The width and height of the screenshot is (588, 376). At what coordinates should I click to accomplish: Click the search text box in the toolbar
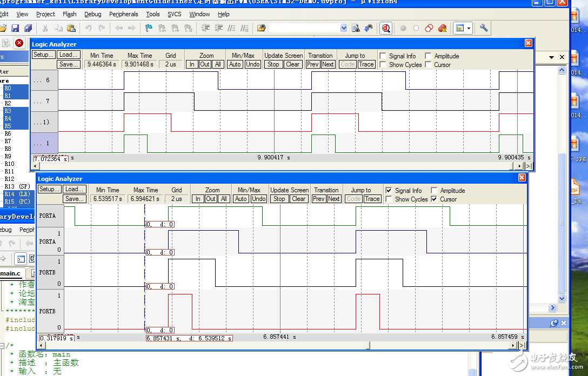click(304, 28)
